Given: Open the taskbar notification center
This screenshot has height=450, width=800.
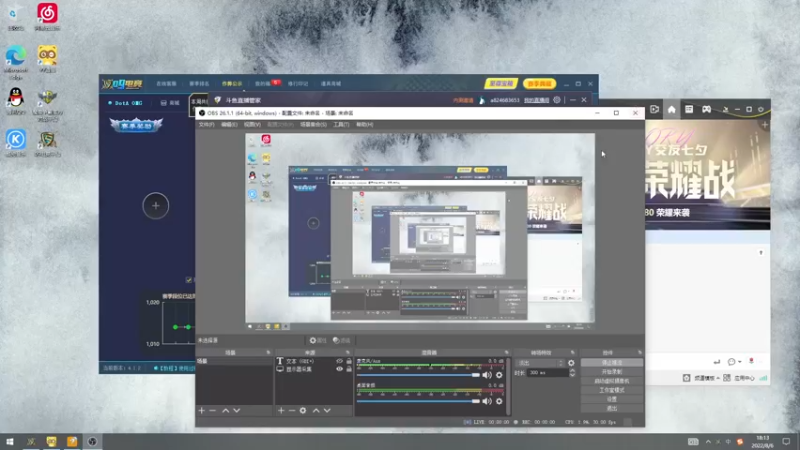Looking at the screenshot, I should click(786, 441).
